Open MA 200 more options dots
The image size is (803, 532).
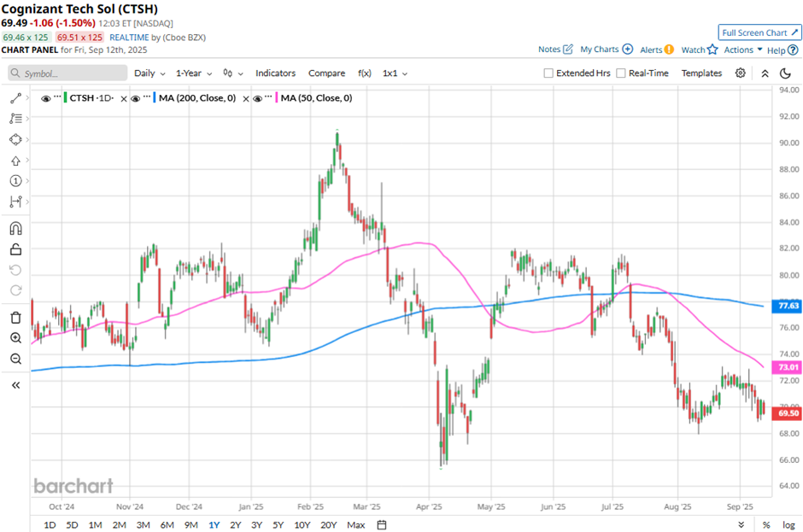pyautogui.click(x=147, y=96)
